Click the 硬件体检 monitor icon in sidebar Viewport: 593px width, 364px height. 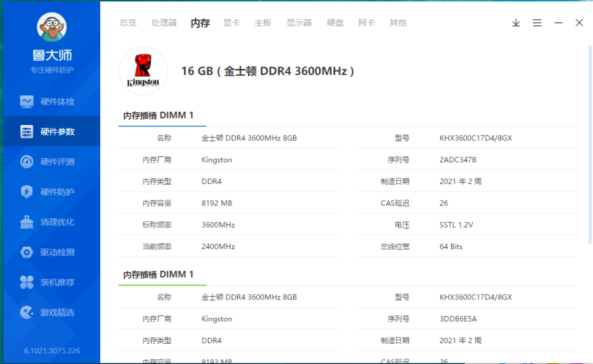click(27, 102)
